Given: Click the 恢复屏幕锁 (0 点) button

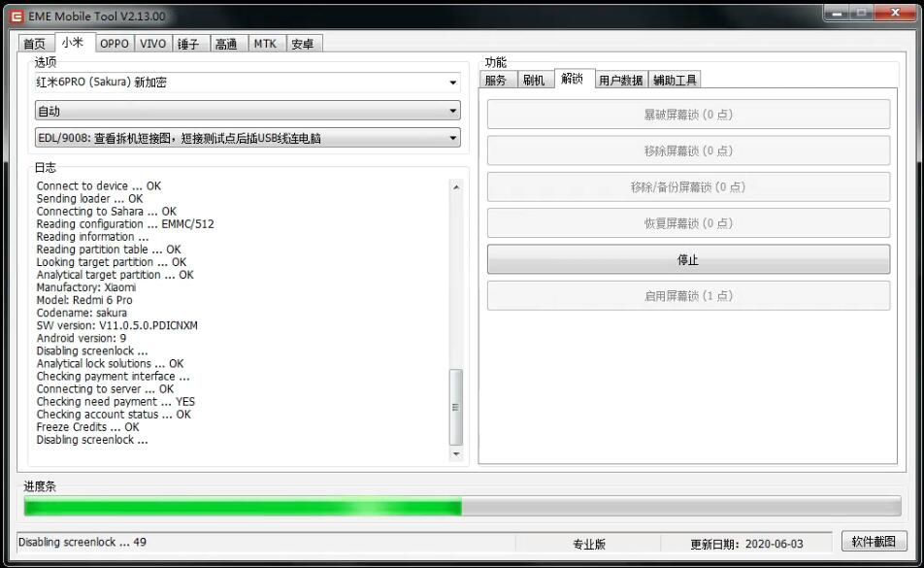Looking at the screenshot, I should point(688,223).
